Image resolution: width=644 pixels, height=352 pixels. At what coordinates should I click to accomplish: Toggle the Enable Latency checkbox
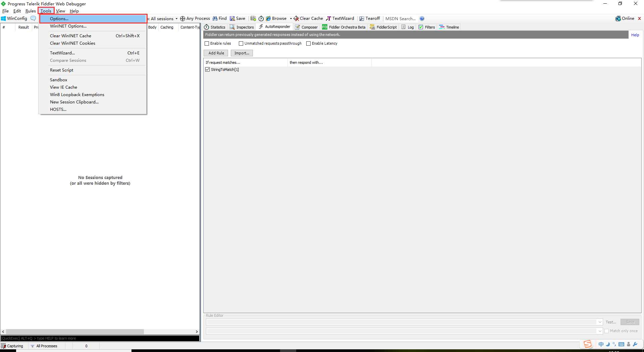click(x=308, y=43)
